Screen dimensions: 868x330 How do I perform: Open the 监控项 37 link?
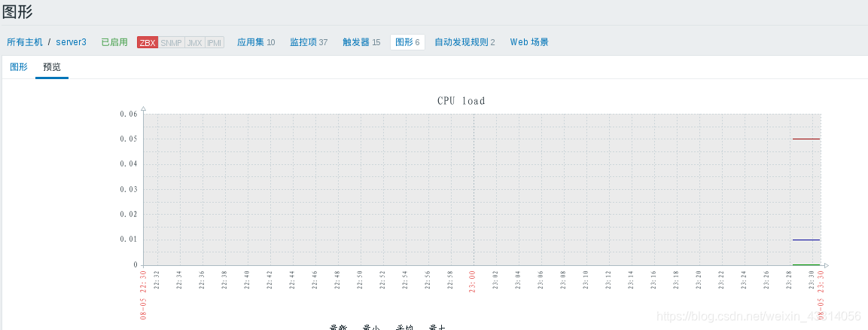[x=309, y=42]
